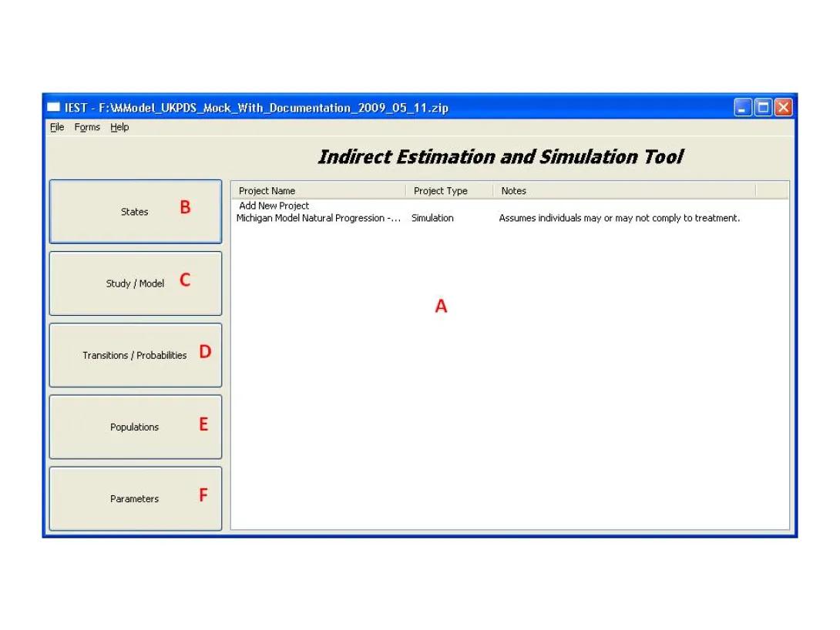Minimize the IEST window
Viewport: 840px width, 630px height.
(x=742, y=108)
